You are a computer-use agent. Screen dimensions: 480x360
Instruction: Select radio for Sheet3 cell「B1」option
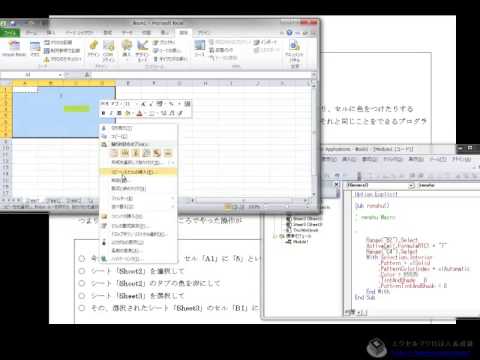(82, 308)
